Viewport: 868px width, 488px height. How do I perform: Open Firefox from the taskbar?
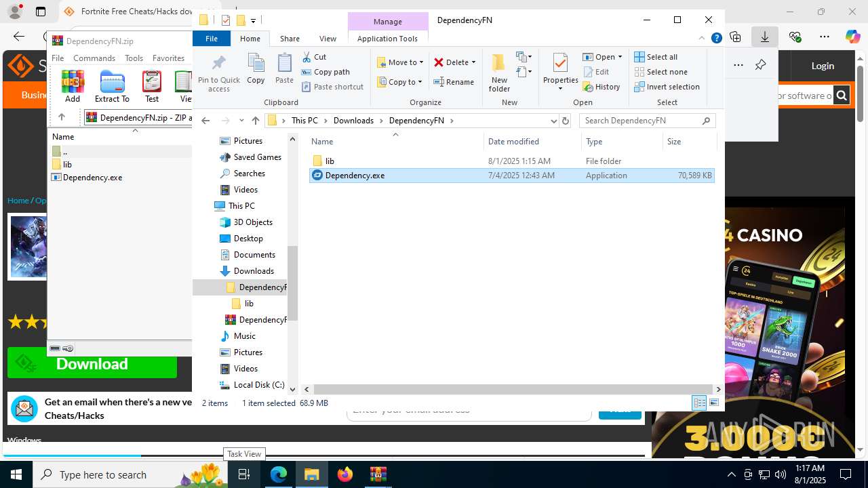click(x=345, y=474)
